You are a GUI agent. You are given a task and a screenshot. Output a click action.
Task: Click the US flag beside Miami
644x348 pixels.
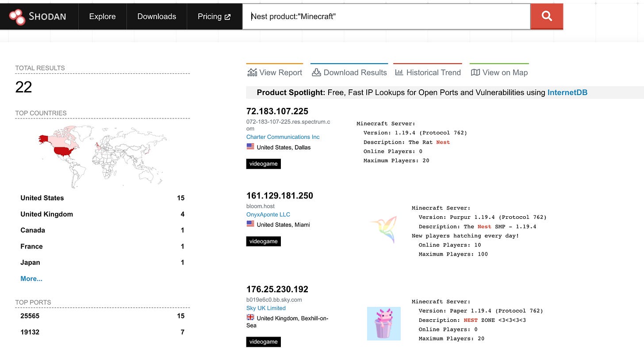tap(250, 224)
